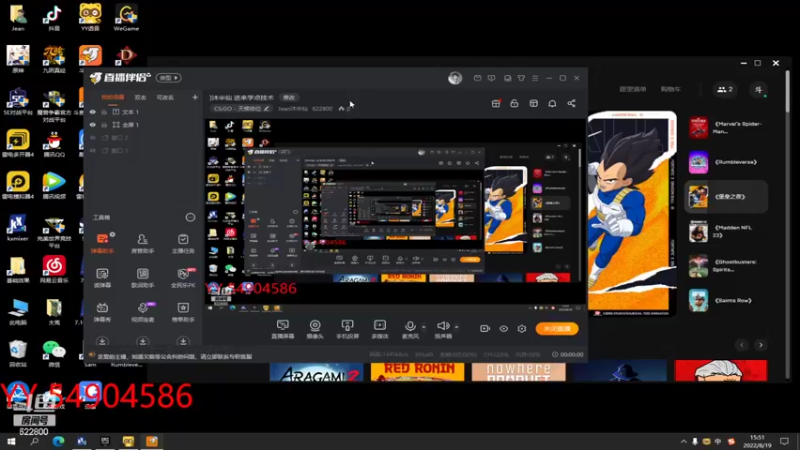Open the Aragami 2 thumbnail
800x450 pixels.
(x=316, y=372)
